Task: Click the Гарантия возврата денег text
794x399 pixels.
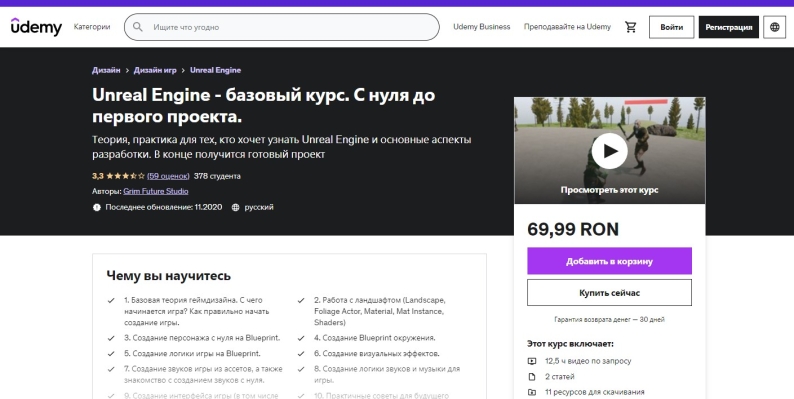Action: [x=609, y=320]
